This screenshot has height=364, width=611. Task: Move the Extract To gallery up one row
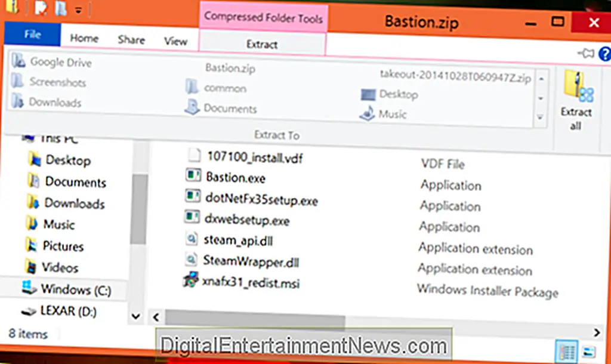(x=541, y=79)
